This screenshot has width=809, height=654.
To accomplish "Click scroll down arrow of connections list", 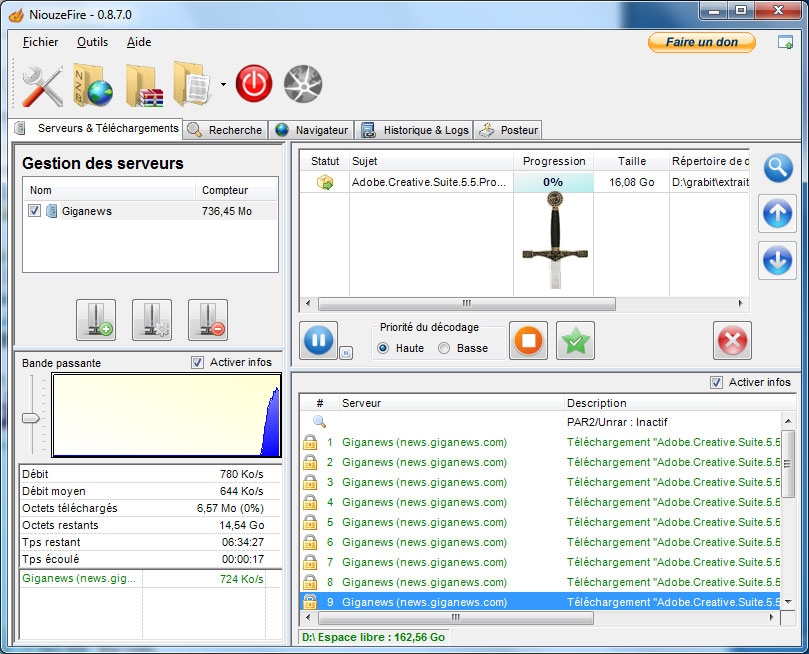I will point(788,602).
